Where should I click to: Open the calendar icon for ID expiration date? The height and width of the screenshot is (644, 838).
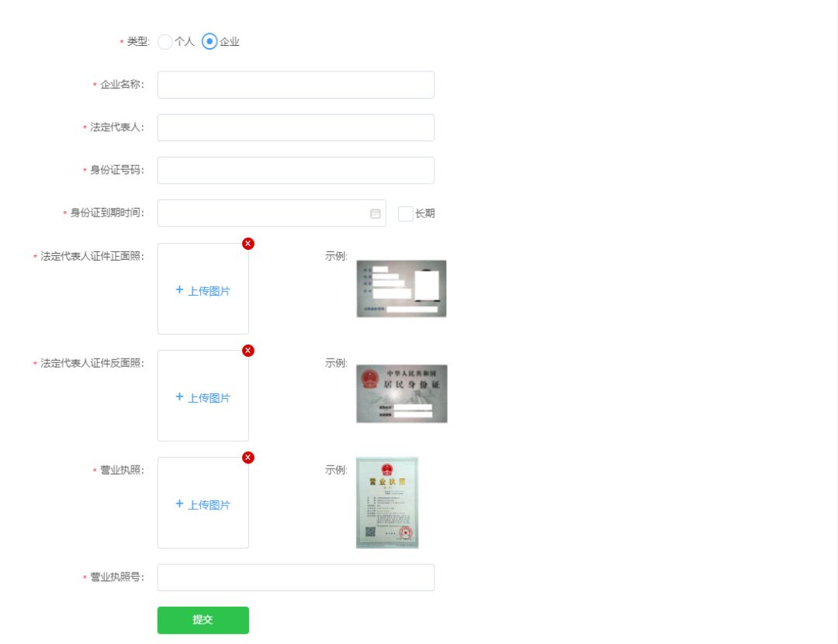(376, 212)
